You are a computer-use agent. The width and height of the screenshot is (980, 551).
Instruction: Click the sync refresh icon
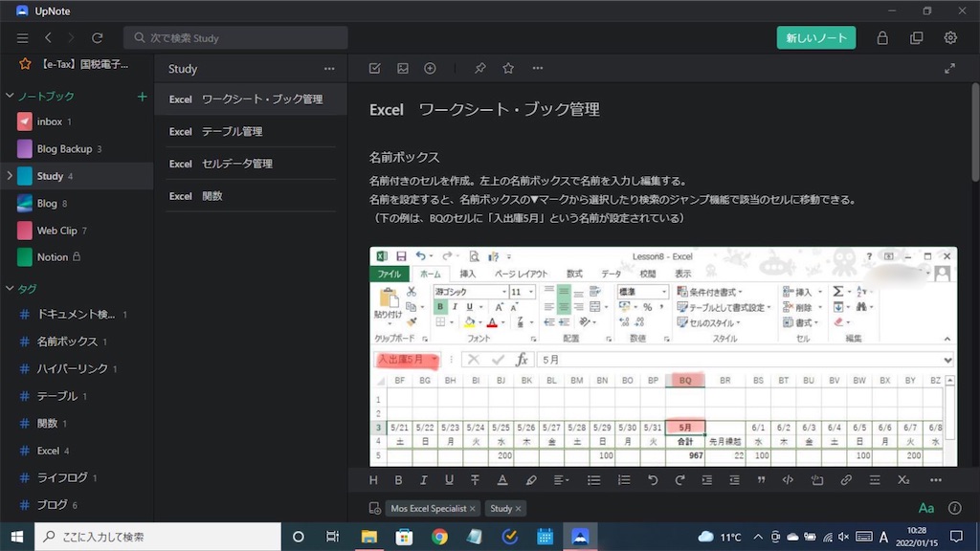[x=97, y=38]
